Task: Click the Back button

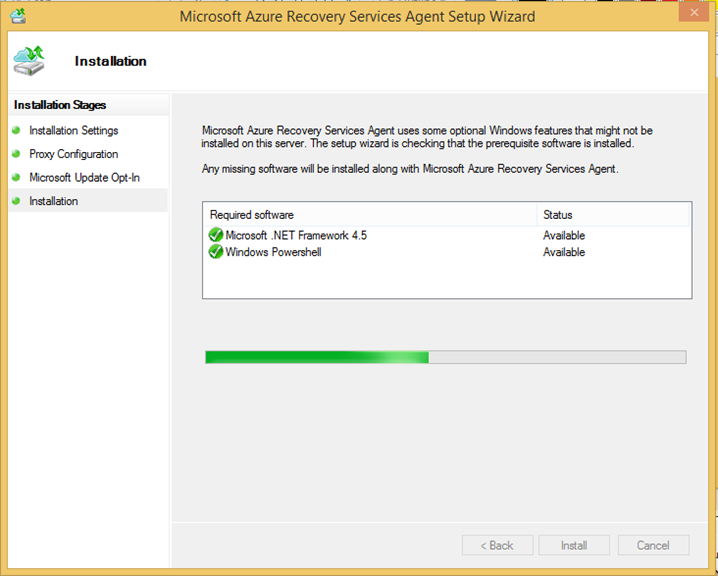Action: pyautogui.click(x=497, y=545)
